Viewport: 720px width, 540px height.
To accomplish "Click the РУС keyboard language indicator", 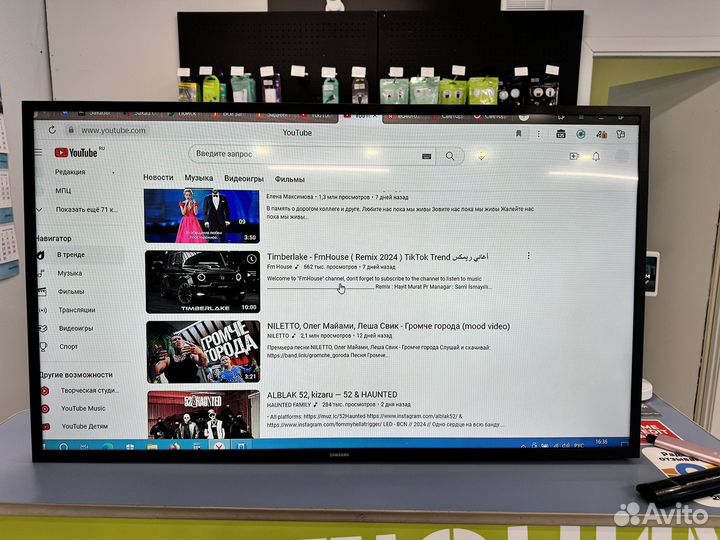I will tap(579, 445).
